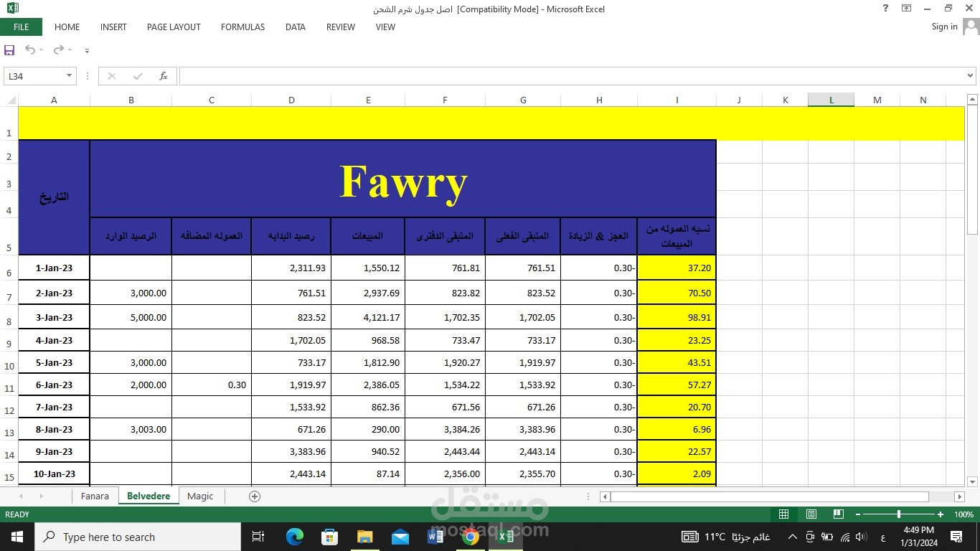Open Customize Quick Access Toolbar dropdown
This screenshot has width=980, height=551.
coord(87,51)
